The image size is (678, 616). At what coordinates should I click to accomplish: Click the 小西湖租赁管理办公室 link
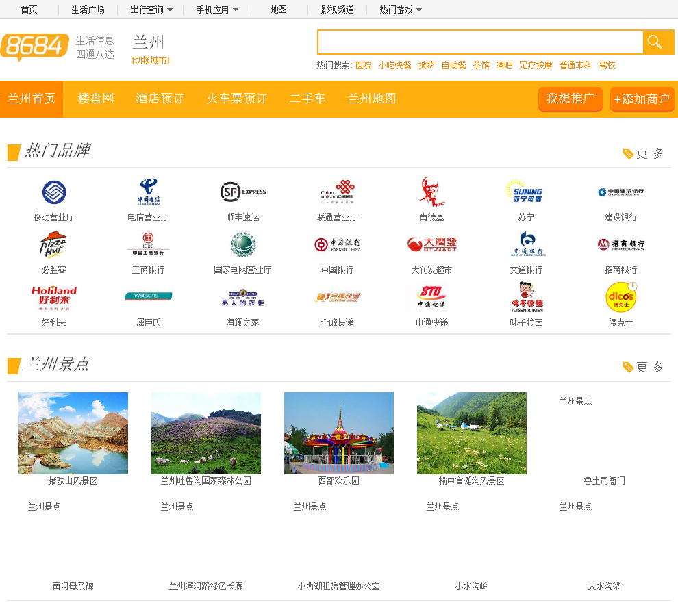(x=338, y=586)
